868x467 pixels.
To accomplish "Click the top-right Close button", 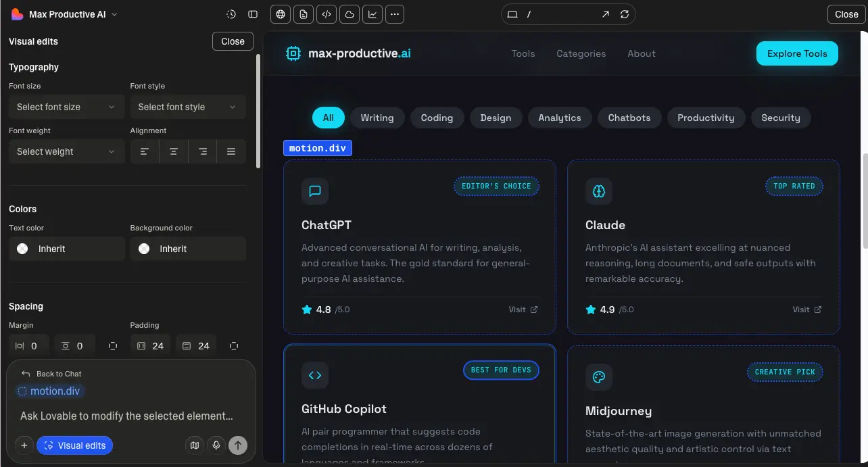I will (846, 14).
